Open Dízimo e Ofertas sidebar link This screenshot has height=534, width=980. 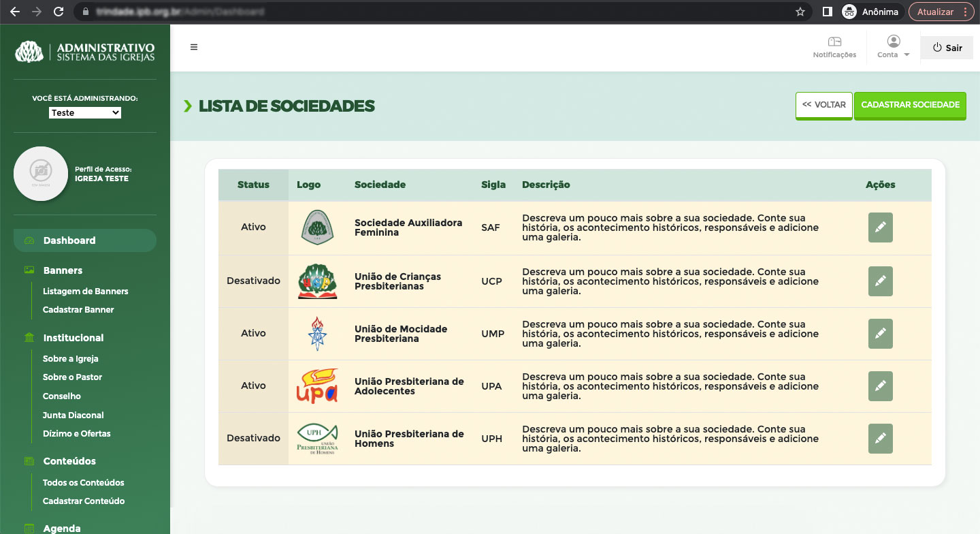[x=76, y=434]
